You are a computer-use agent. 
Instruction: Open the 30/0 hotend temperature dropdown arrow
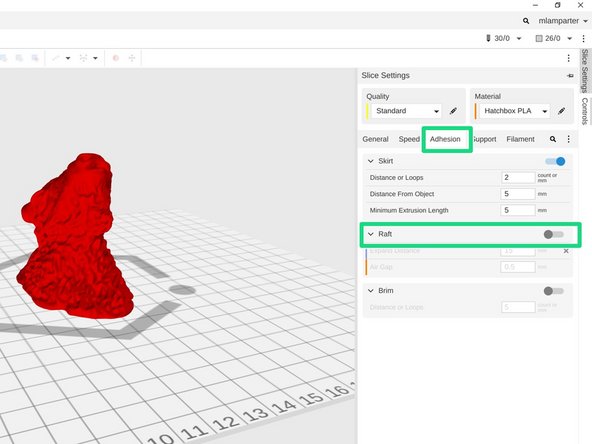coord(519,39)
